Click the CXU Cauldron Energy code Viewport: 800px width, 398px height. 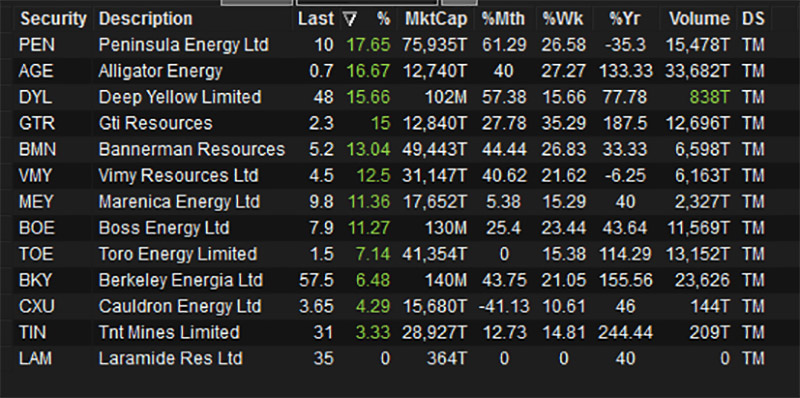37,306
